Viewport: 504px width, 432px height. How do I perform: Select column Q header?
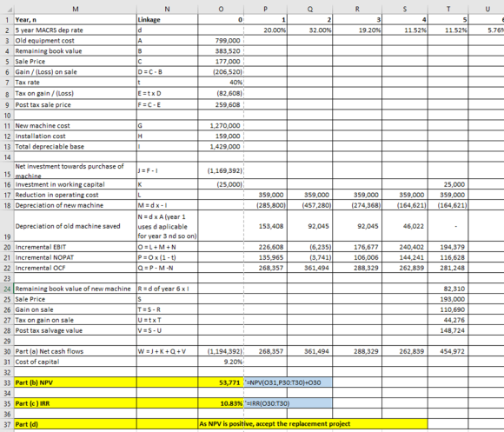point(310,9)
